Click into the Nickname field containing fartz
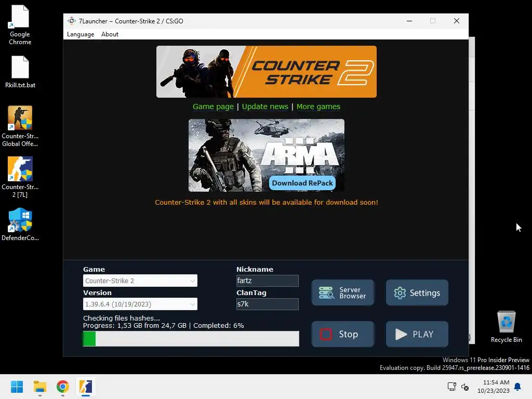This screenshot has height=399, width=532. coord(268,281)
